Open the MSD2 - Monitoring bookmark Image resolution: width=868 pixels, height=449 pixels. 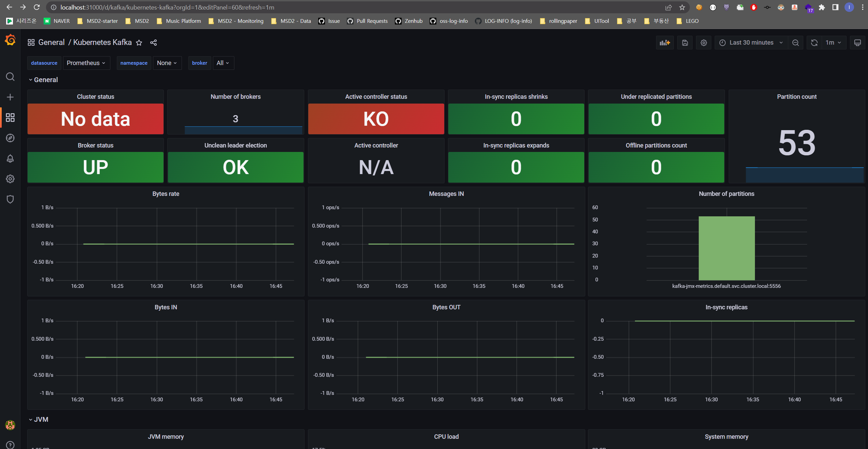[x=240, y=21]
